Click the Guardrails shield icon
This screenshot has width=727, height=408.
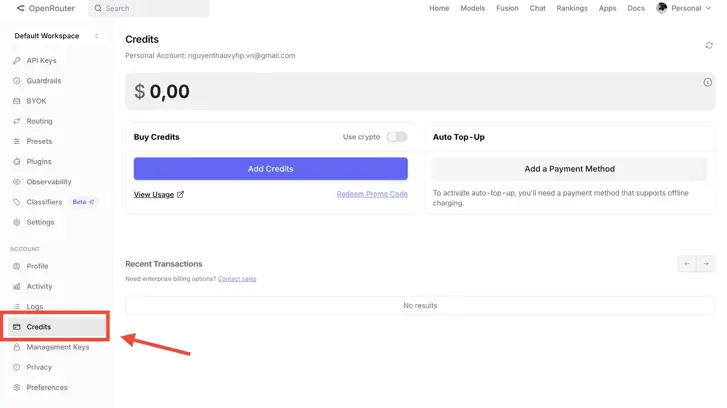coord(17,81)
